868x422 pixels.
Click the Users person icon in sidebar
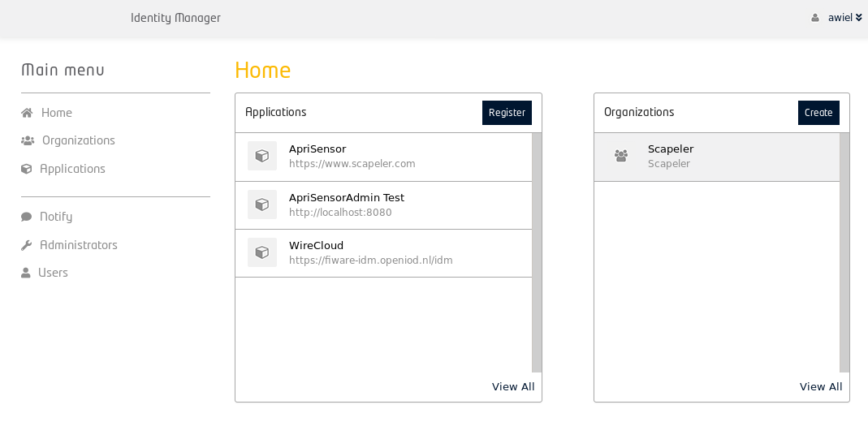25,273
